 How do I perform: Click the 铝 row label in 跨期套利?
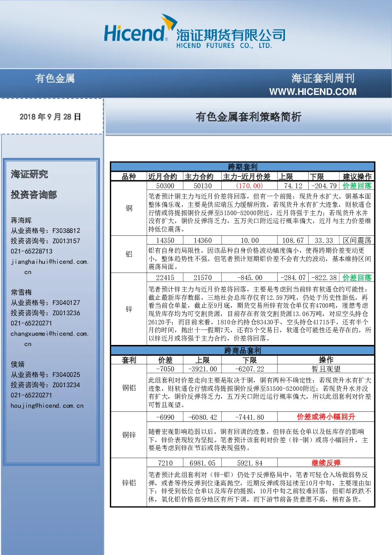click(x=129, y=254)
